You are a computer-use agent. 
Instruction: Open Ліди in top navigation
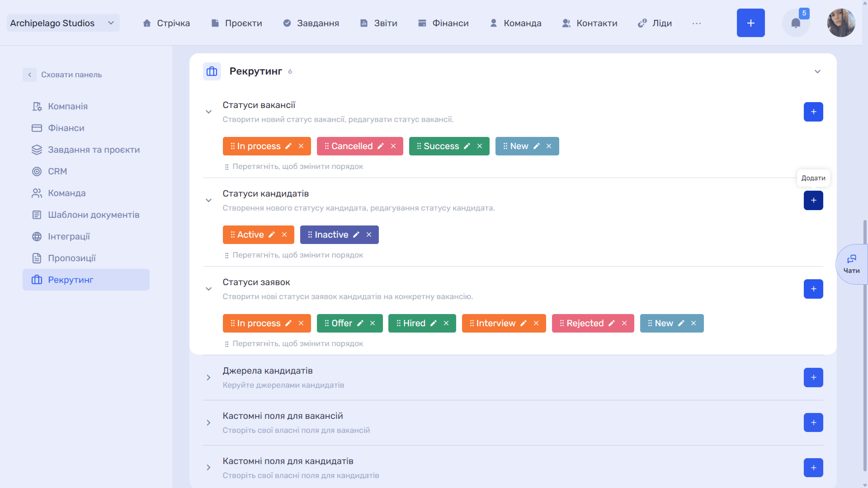(655, 23)
